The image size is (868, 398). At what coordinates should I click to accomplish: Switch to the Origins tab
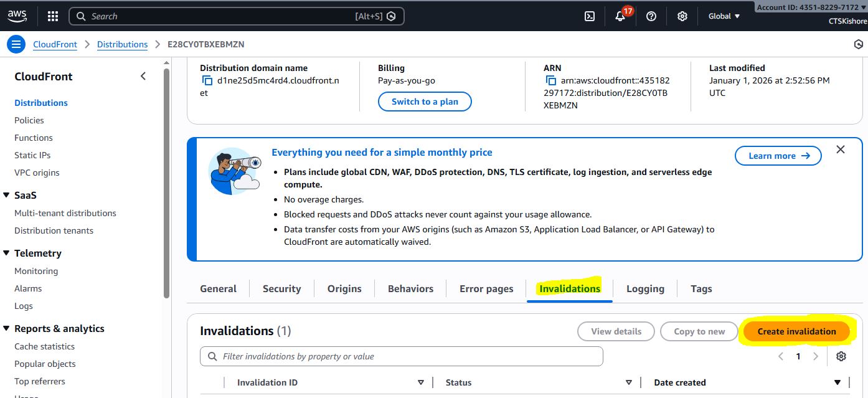pos(344,288)
